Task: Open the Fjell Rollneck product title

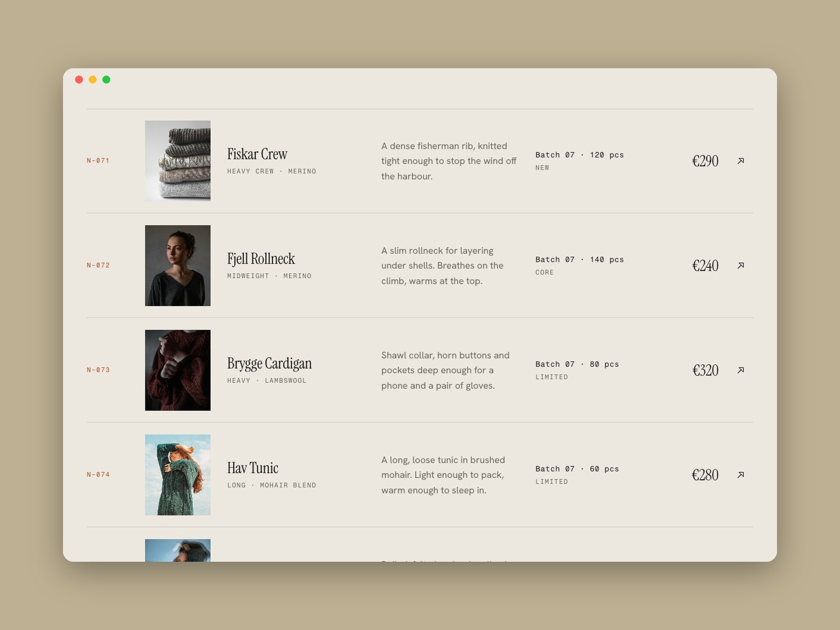Action: pos(261,259)
